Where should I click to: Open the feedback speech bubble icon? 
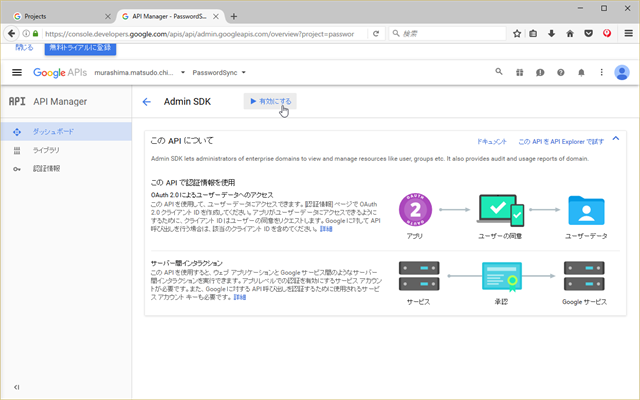click(x=540, y=73)
